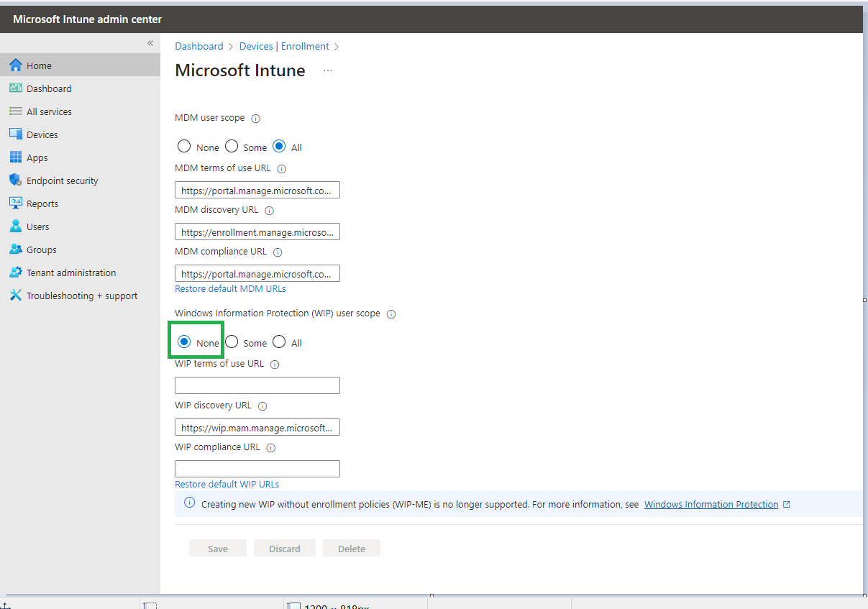The image size is (868, 609).
Task: Click Restore default WIP URLs link
Action: (227, 484)
